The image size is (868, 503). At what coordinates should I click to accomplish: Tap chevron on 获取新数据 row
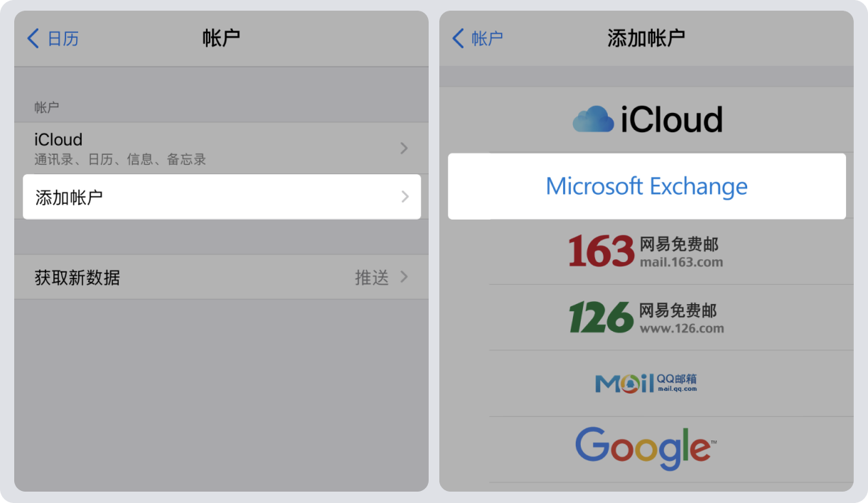(404, 276)
